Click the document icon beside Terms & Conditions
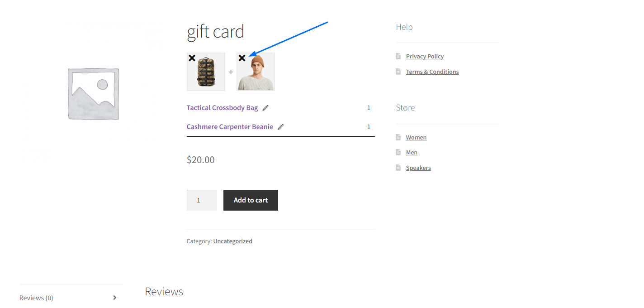Viewport: 644px width, 308px height. [x=398, y=72]
